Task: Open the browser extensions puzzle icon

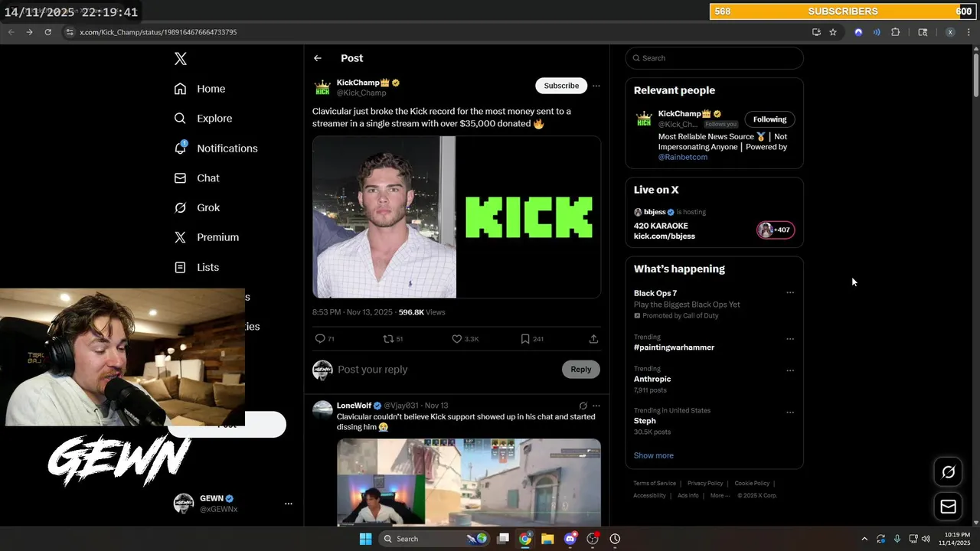Action: pyautogui.click(x=895, y=32)
